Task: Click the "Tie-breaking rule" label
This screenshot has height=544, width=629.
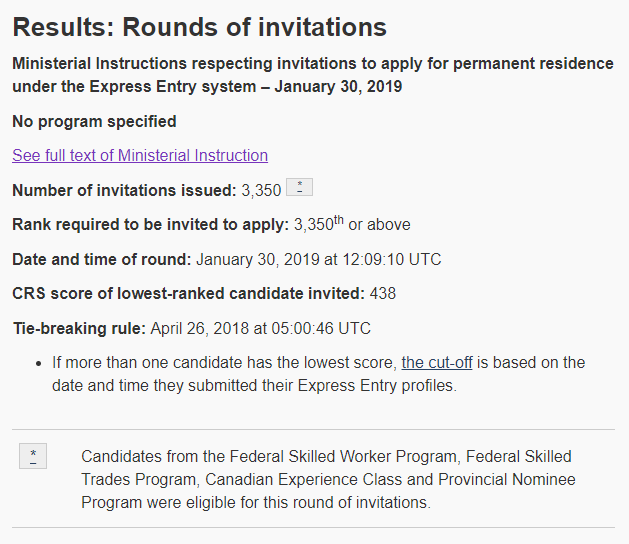Action: click(80, 328)
